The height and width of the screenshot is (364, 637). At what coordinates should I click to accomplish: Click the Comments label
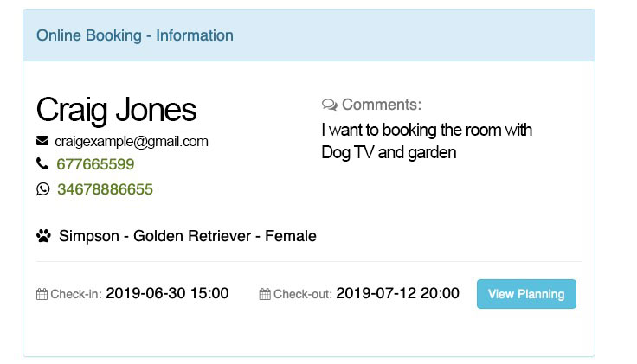(x=382, y=105)
